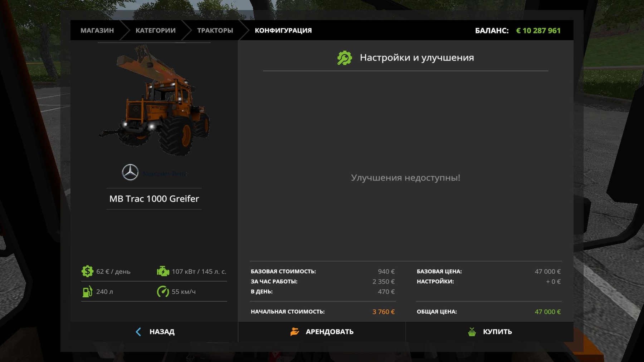Click the MB Trac 1000 Greifer name

point(154,199)
